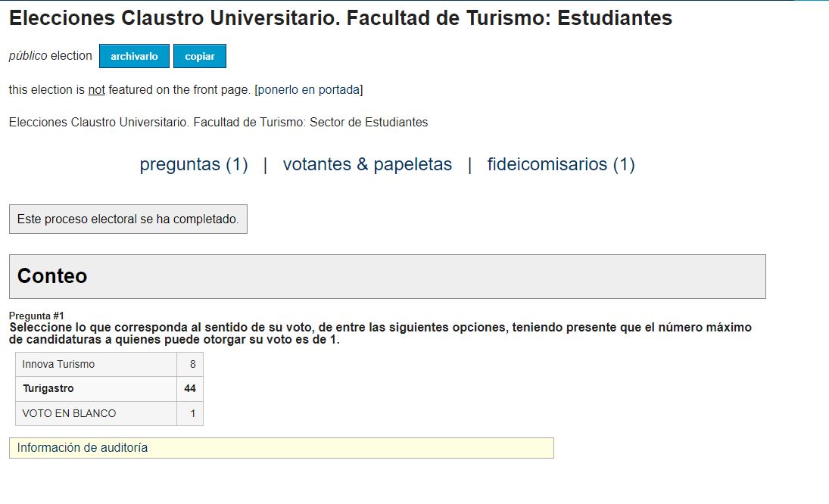Click the vote count 44
This screenshot has height=504, width=829.
coord(190,389)
